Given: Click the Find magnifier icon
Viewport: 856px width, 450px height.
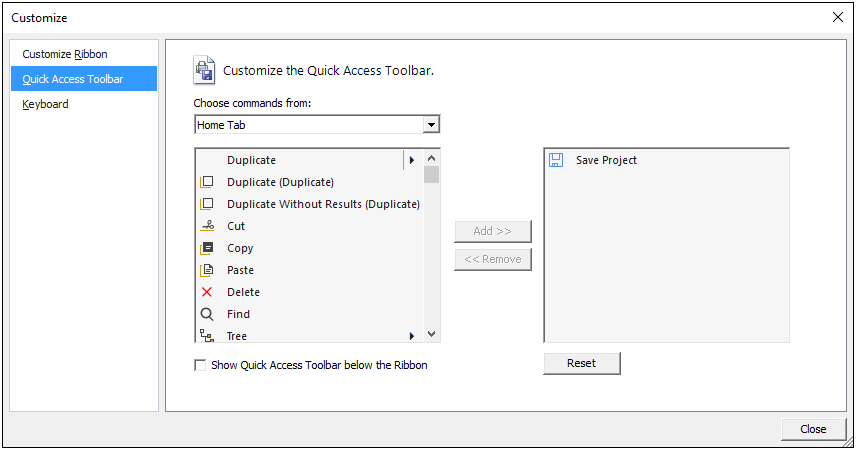Looking at the screenshot, I should click(x=207, y=314).
